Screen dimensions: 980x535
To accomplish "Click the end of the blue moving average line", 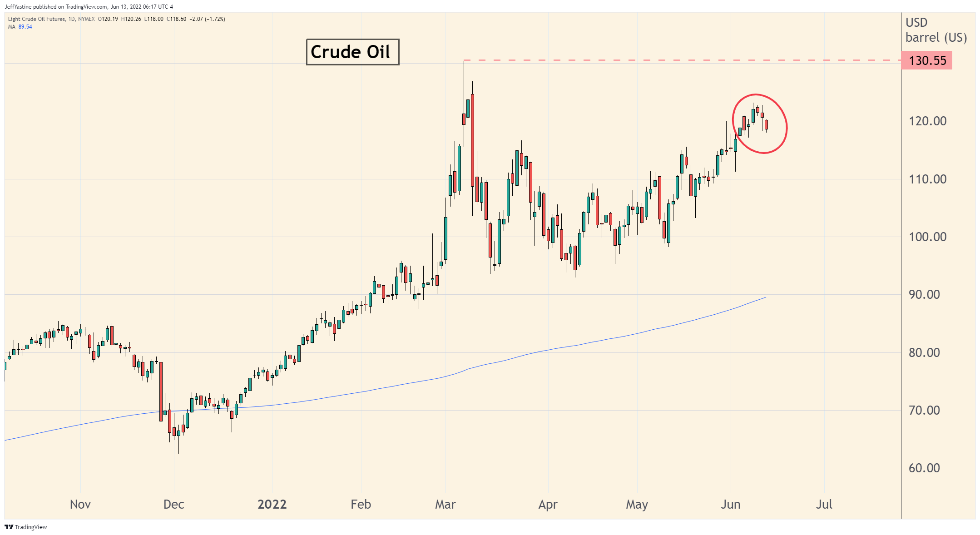I will 765,297.
